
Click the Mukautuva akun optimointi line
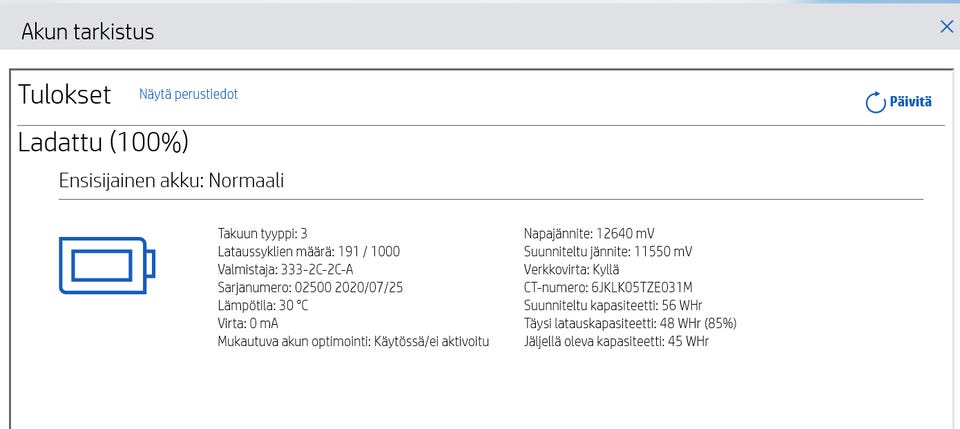click(x=353, y=341)
